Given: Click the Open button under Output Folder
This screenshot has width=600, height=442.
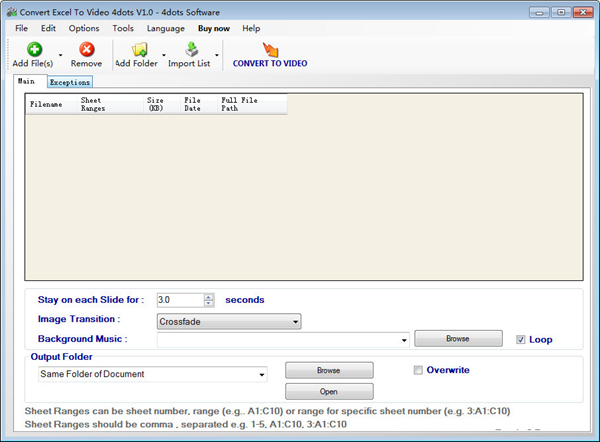Looking at the screenshot, I should (329, 391).
